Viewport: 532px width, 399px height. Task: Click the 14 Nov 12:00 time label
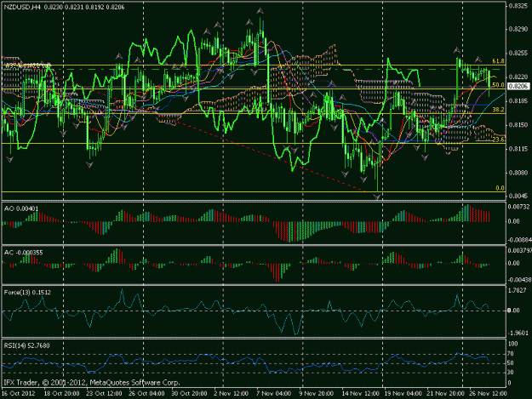[361, 394]
